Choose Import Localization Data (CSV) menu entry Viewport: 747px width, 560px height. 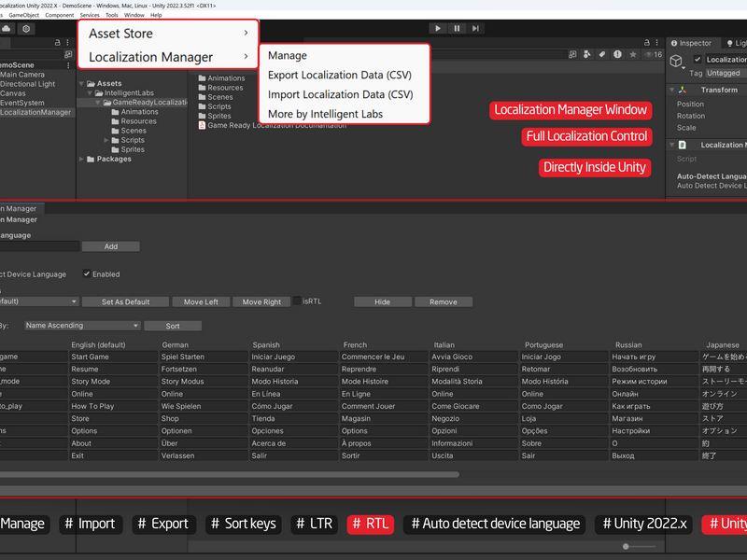(x=340, y=95)
